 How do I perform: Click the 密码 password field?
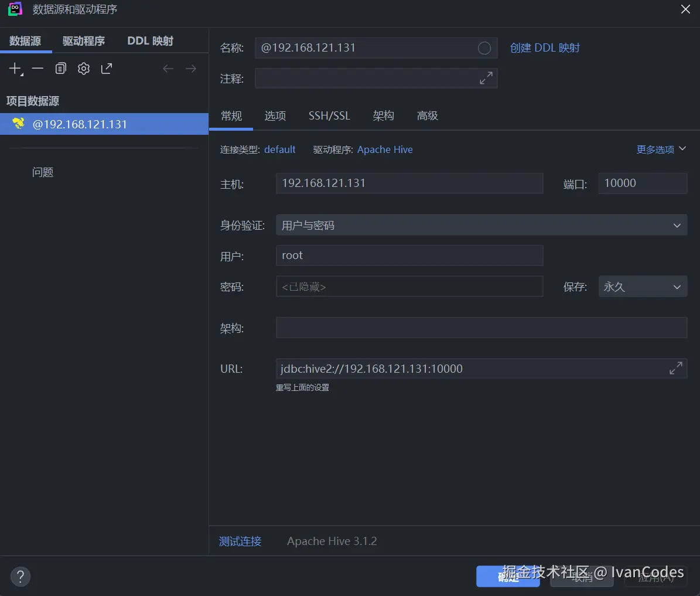pyautogui.click(x=409, y=287)
